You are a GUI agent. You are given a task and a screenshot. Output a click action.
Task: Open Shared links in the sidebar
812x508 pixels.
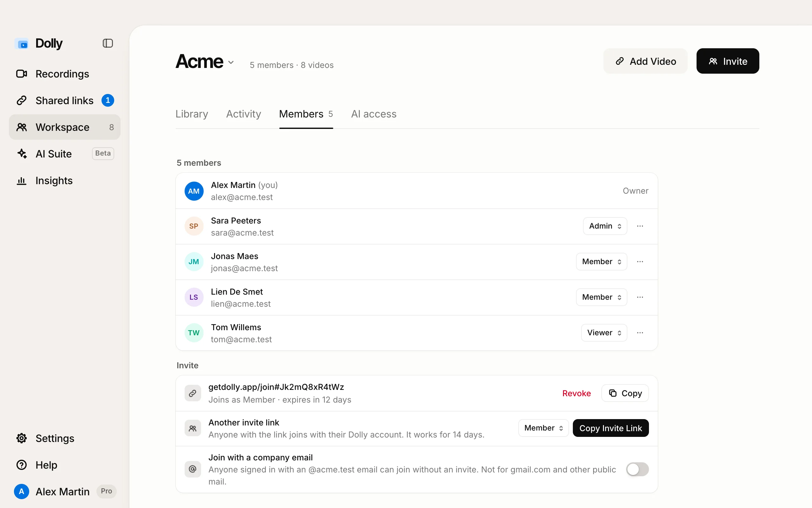click(x=64, y=100)
